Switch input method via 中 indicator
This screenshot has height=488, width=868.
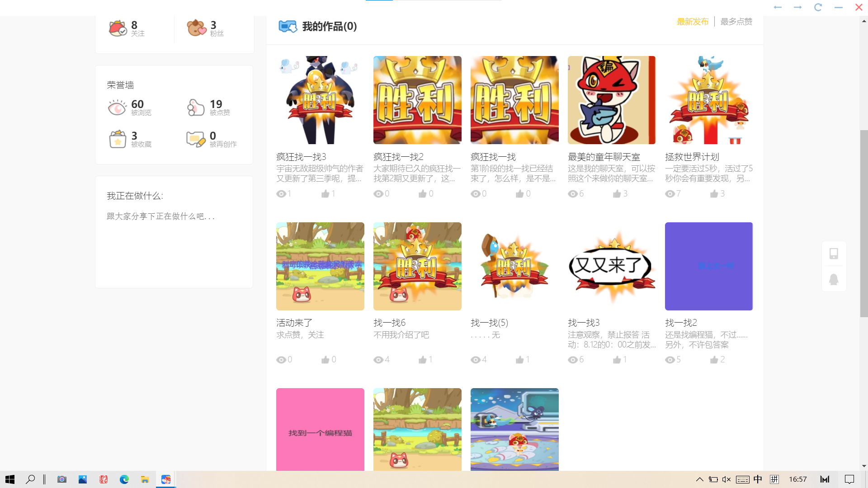point(758,479)
